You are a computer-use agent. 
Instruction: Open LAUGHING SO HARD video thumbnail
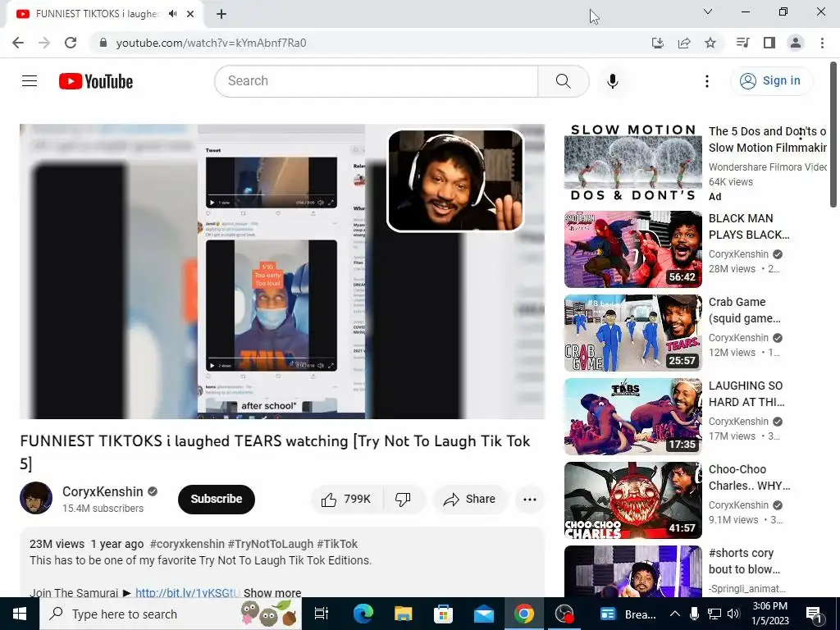point(632,416)
